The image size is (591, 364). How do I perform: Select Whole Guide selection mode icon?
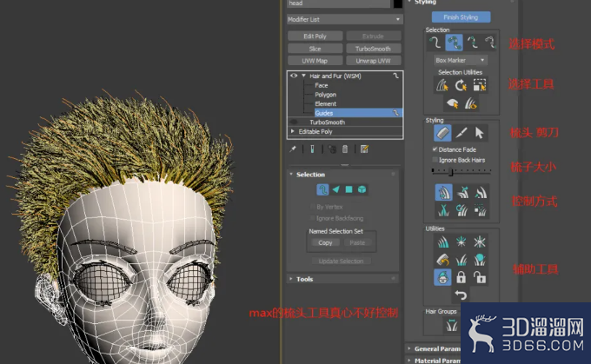(x=454, y=43)
